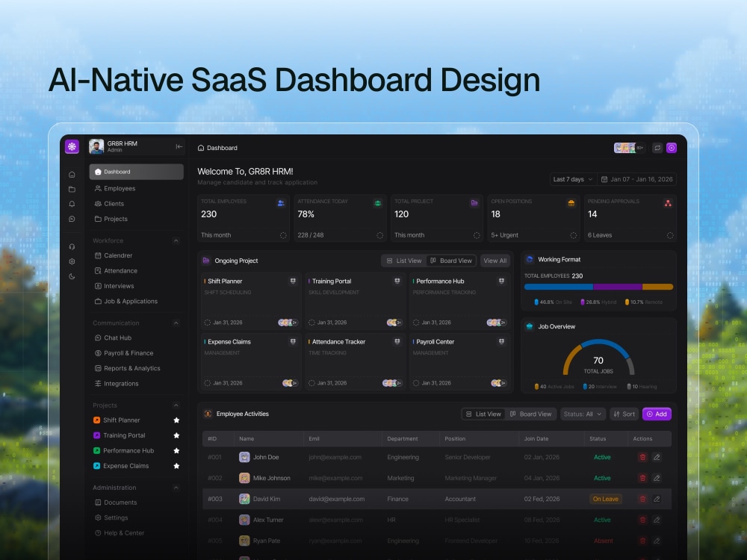Screen dimensions: 747x560
Task: Delete John Doe's row
Action: coord(642,457)
